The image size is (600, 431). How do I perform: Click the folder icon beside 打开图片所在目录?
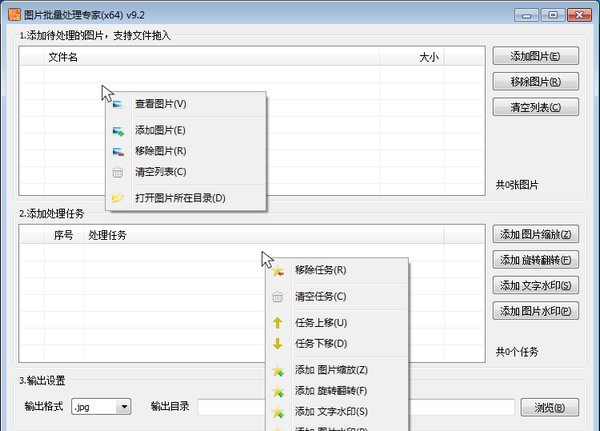(x=118, y=198)
